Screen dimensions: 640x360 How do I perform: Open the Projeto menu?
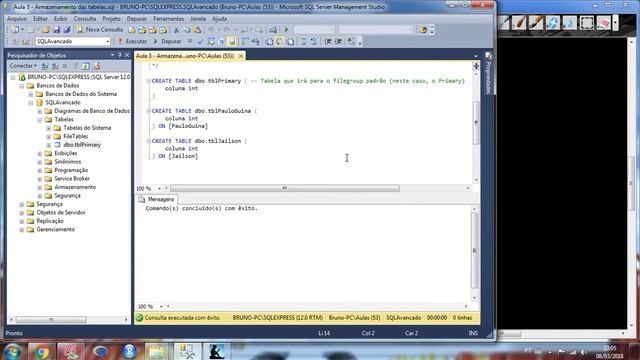pyautogui.click(x=111, y=19)
